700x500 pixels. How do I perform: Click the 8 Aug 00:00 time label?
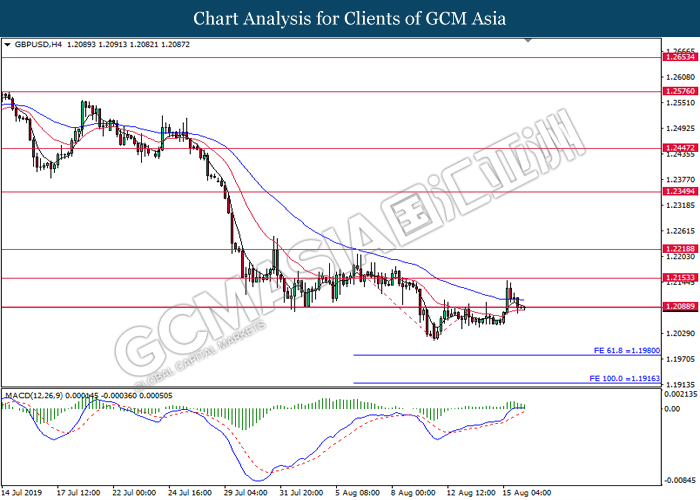click(x=413, y=493)
